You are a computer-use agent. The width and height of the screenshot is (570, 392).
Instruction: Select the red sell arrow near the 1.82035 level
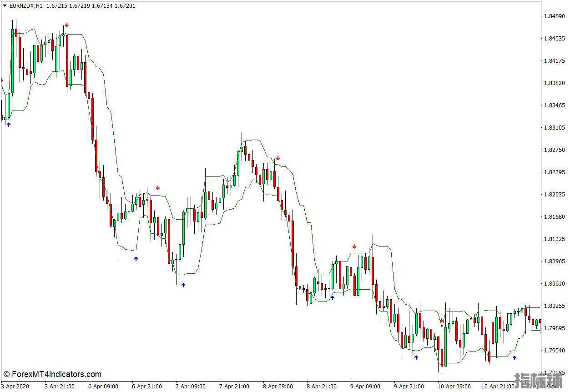tap(158, 187)
